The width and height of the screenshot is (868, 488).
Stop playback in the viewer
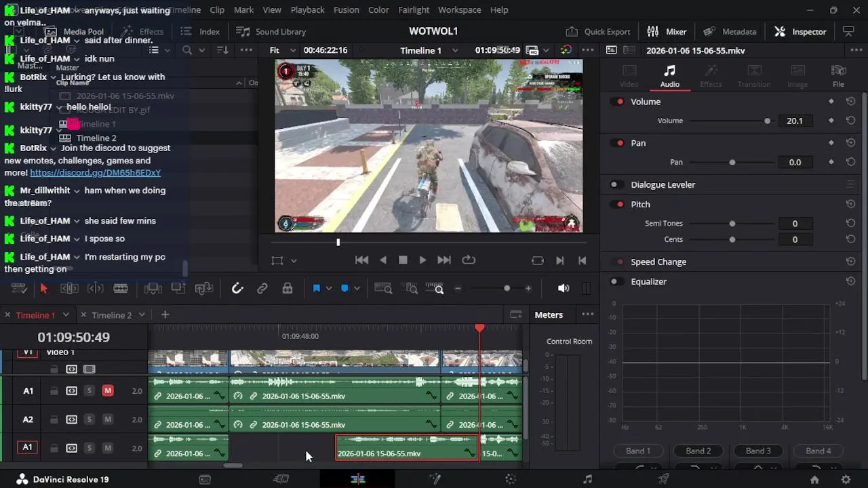403,260
